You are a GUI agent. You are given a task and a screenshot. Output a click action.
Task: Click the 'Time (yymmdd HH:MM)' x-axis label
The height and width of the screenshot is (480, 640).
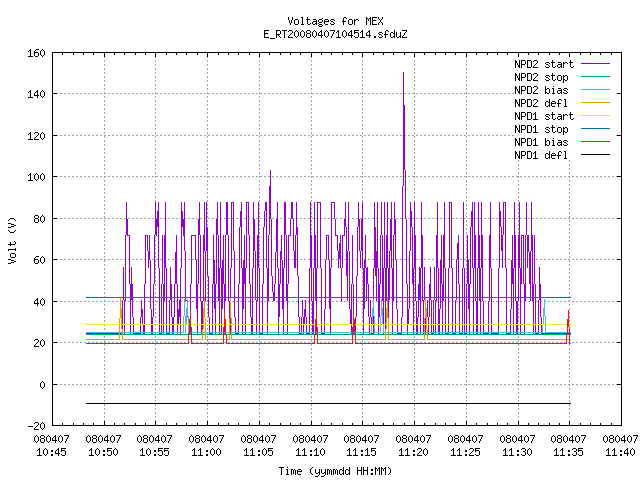click(x=335, y=471)
